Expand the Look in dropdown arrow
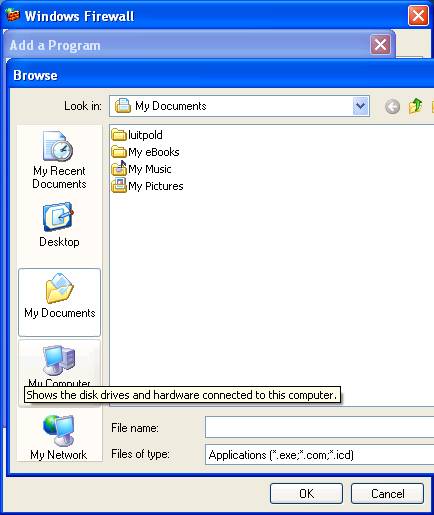 tap(360, 106)
